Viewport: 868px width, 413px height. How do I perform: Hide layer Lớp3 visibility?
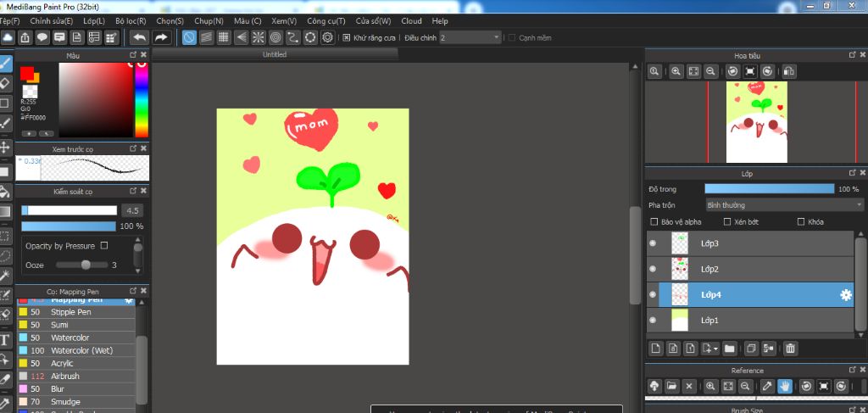[x=653, y=243]
